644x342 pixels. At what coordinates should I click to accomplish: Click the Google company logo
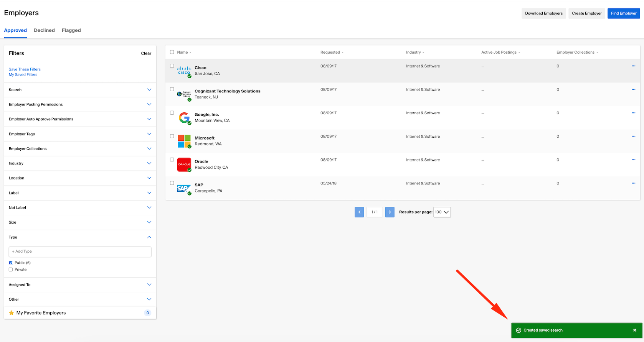pos(184,118)
